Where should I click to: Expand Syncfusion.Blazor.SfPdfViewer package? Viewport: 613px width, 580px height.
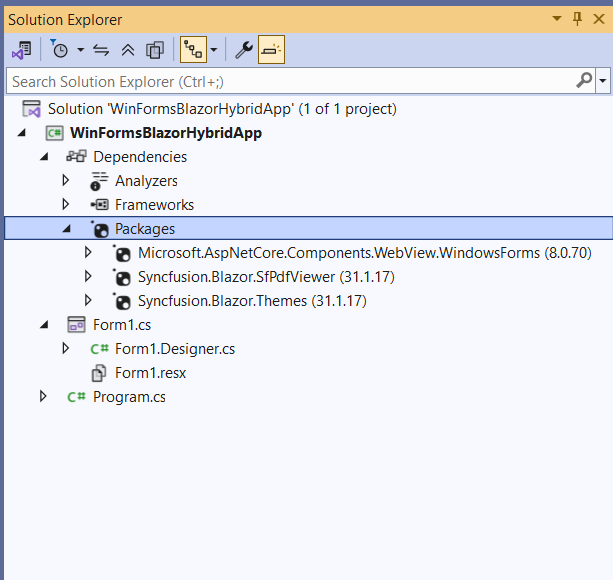click(x=88, y=276)
